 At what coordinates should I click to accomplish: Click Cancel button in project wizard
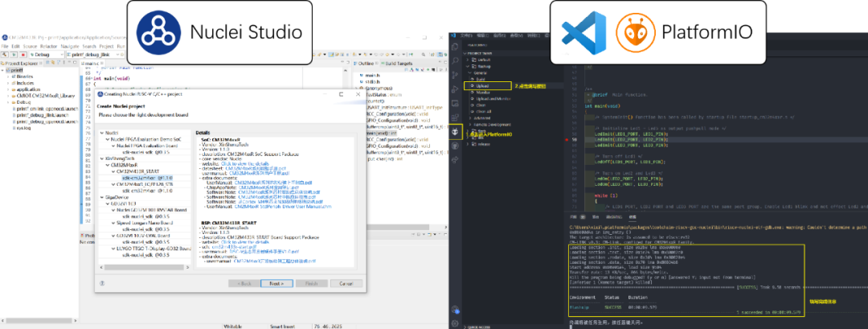click(346, 283)
